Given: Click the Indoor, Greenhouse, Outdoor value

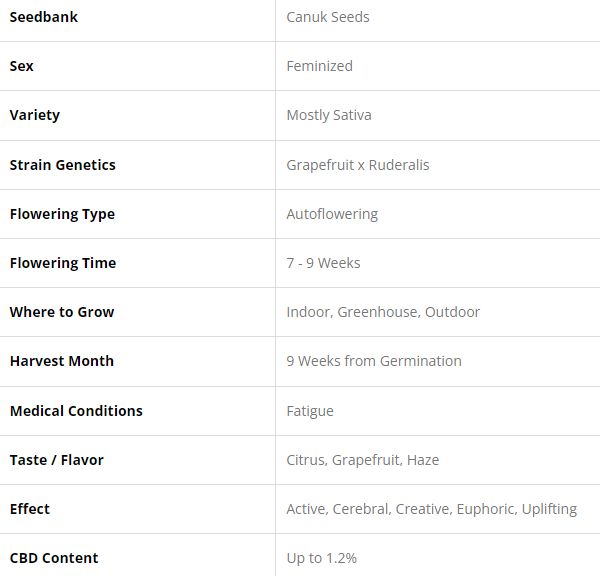Looking at the screenshot, I should point(382,312).
